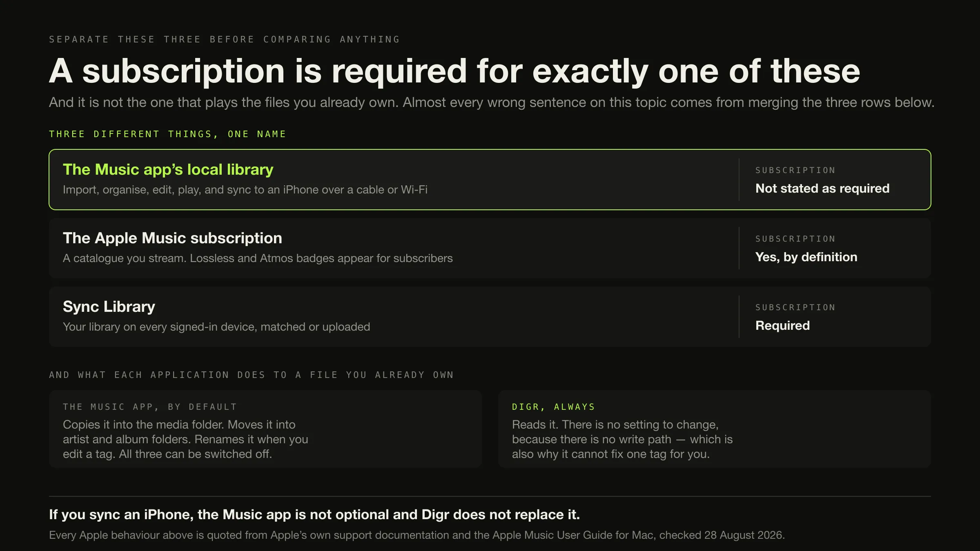This screenshot has height=551, width=980.
Task: Select the Music app's local library card
Action: pyautogui.click(x=490, y=180)
